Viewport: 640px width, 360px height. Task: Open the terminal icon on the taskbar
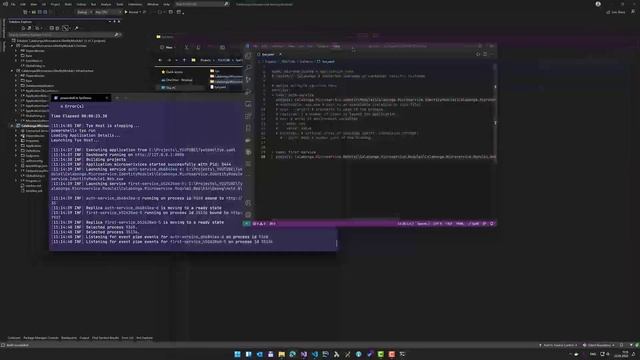point(402,354)
